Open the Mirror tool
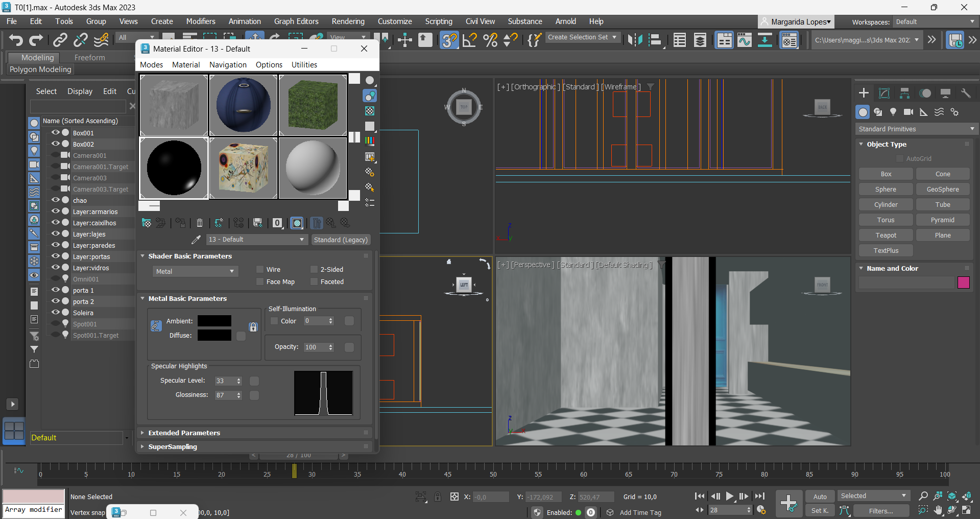The height and width of the screenshot is (519, 980). (635, 40)
